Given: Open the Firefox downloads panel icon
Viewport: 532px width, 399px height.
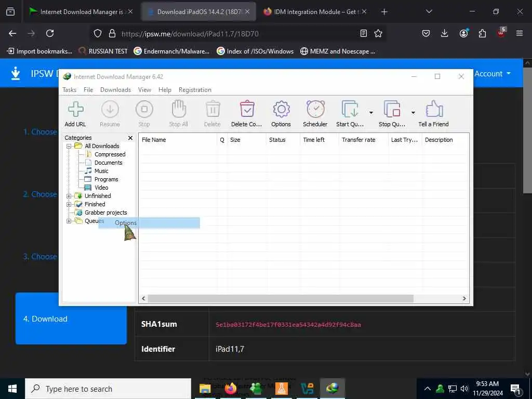Looking at the screenshot, I should 445,33.
